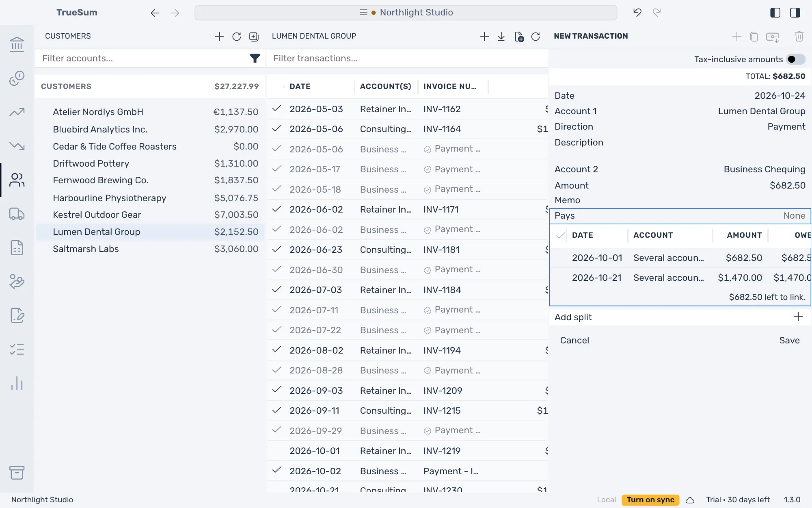Select Saltmarsh Labs customer

pos(150,249)
